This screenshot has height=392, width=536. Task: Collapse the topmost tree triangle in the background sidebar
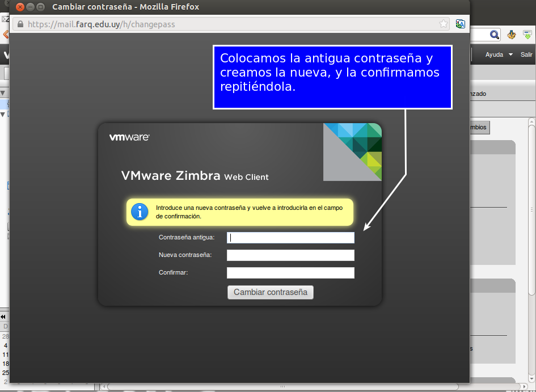tap(3, 93)
